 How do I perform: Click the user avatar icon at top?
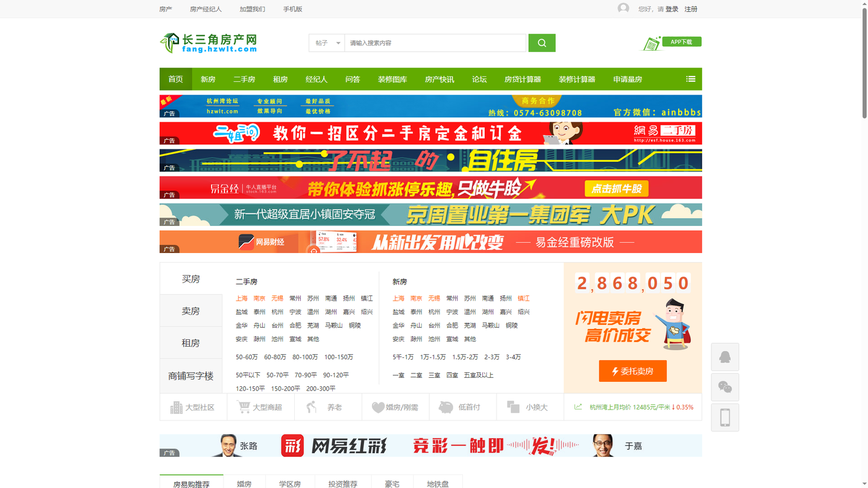click(x=623, y=8)
